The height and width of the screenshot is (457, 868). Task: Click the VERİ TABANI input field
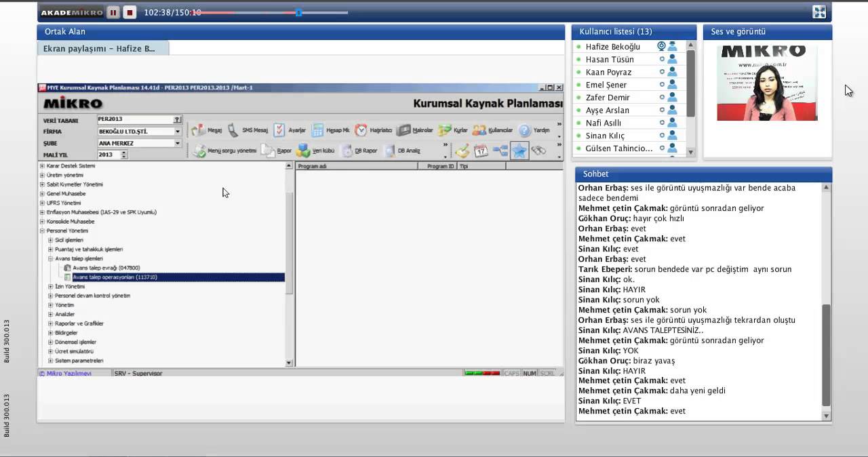135,119
